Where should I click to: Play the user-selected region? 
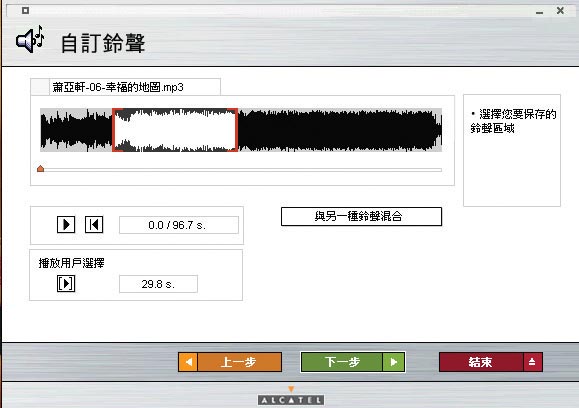(66, 284)
